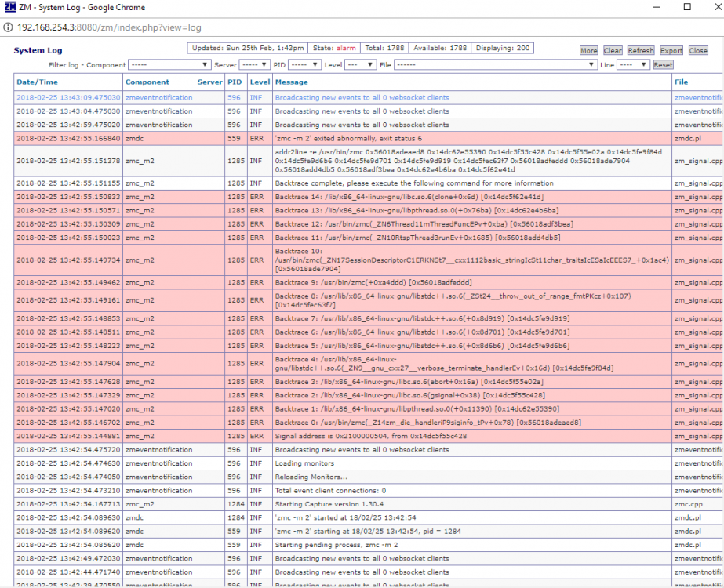Click the address bar URL
The height and width of the screenshot is (588, 724).
[x=109, y=27]
